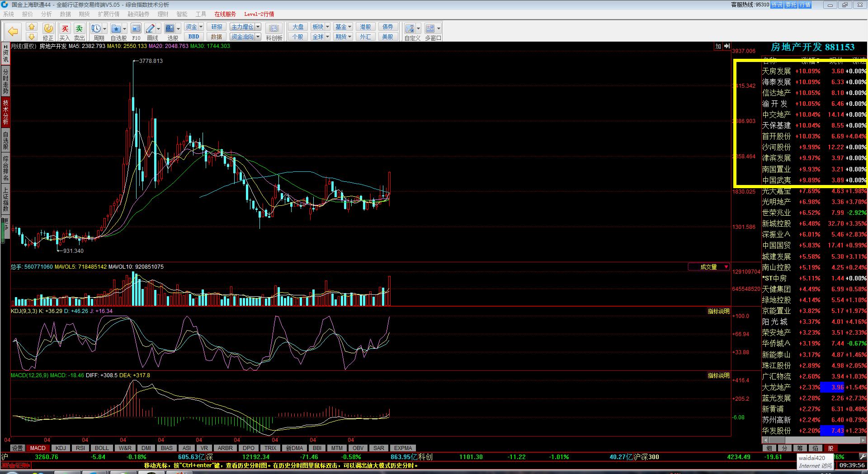Collapse the side panel with arrow icon
The width and height of the screenshot is (868, 474).
[x=726, y=46]
